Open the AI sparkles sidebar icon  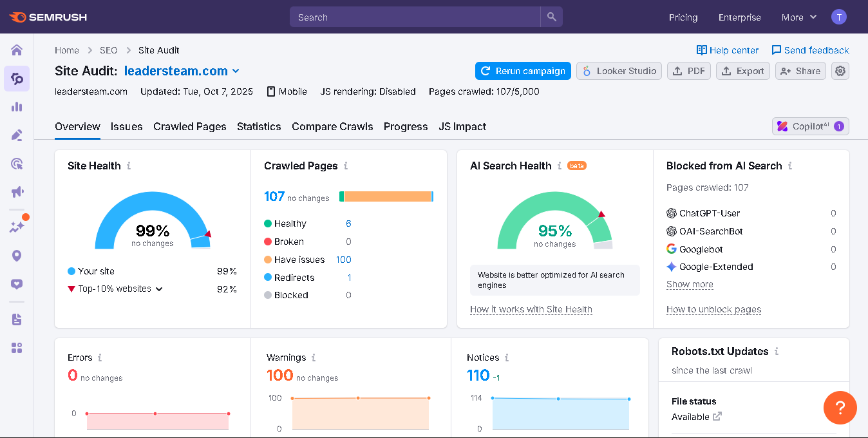click(17, 227)
